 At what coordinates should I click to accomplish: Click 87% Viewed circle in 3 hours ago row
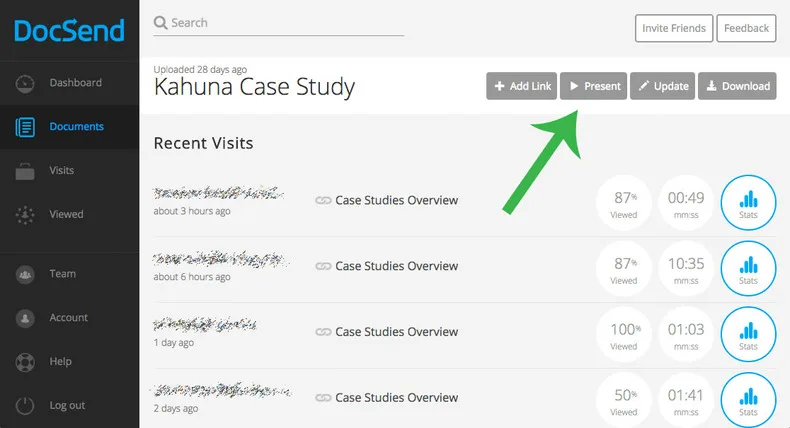coord(624,203)
